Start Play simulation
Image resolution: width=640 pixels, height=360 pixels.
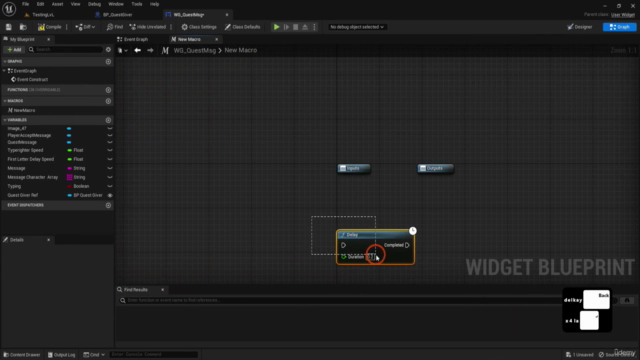[276, 27]
